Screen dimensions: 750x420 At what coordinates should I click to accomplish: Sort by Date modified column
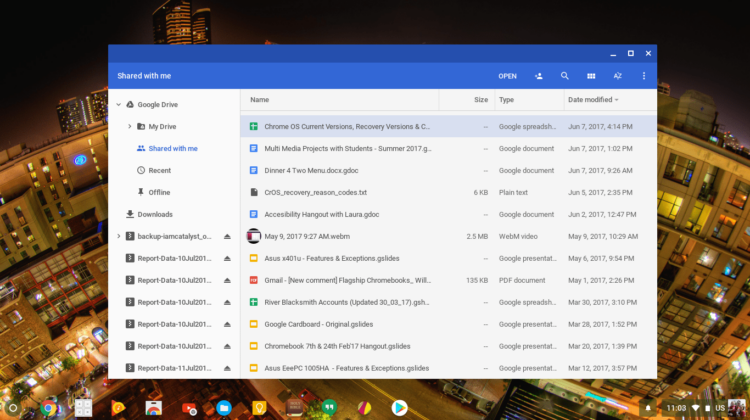592,100
